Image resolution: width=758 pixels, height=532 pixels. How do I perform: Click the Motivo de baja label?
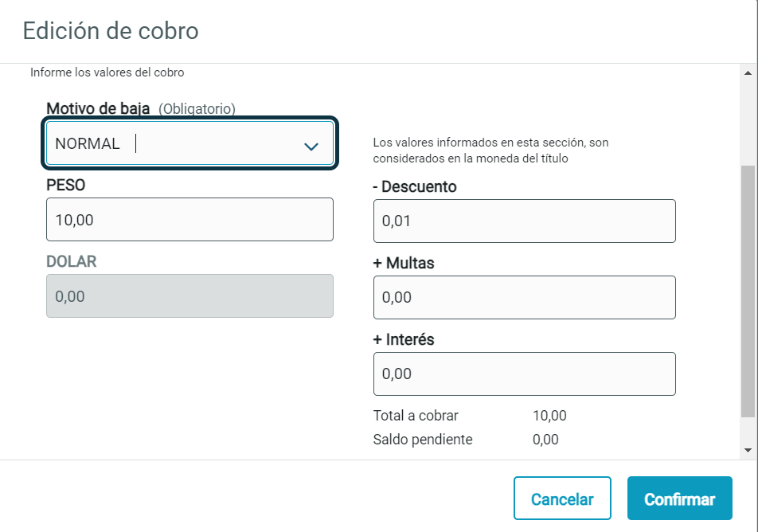98,108
